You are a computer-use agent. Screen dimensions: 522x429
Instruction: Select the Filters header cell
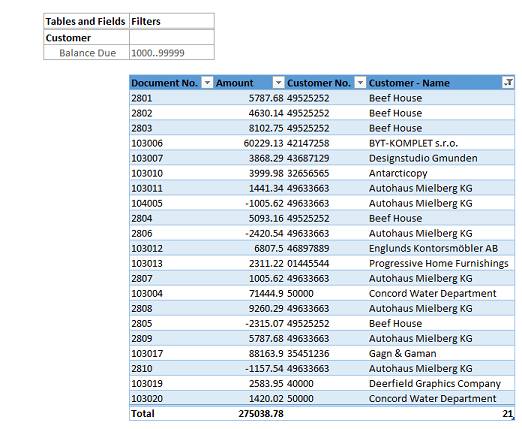(172, 21)
